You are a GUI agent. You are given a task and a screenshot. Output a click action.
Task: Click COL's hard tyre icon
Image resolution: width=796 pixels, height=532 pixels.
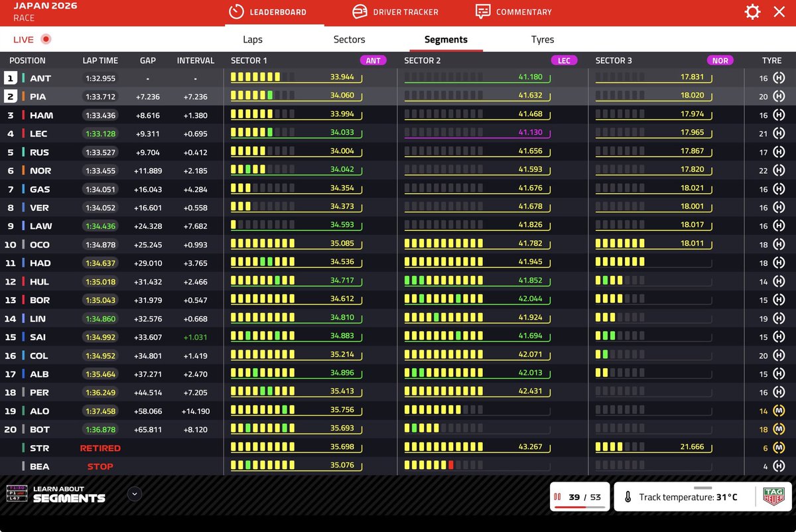click(x=780, y=356)
